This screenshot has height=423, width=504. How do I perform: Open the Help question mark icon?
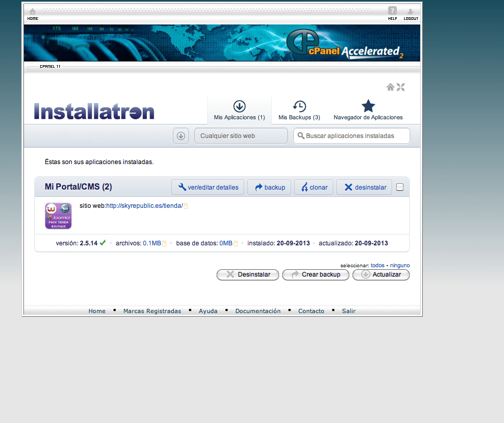coord(392,10)
